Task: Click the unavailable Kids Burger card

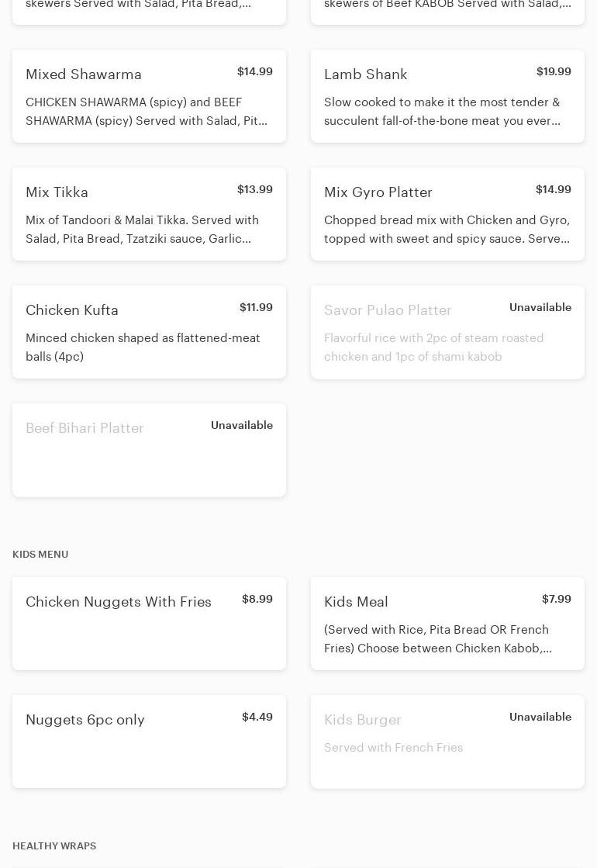Action: (447, 742)
